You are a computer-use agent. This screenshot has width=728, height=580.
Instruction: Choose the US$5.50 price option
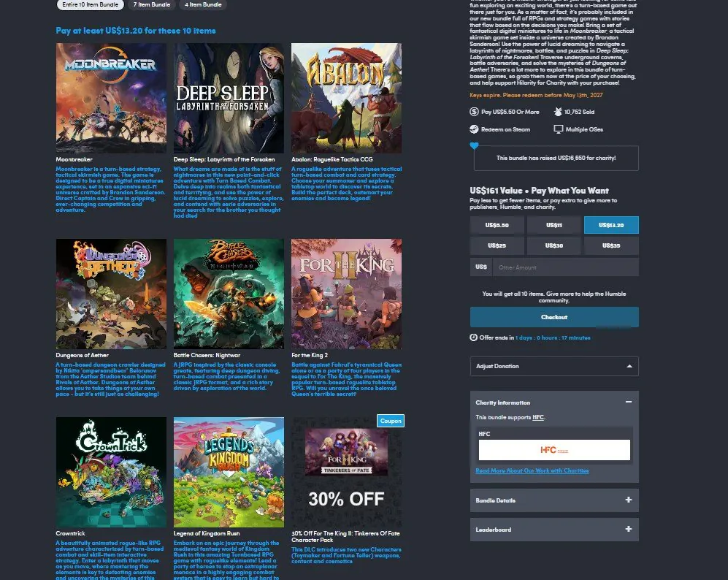497,225
